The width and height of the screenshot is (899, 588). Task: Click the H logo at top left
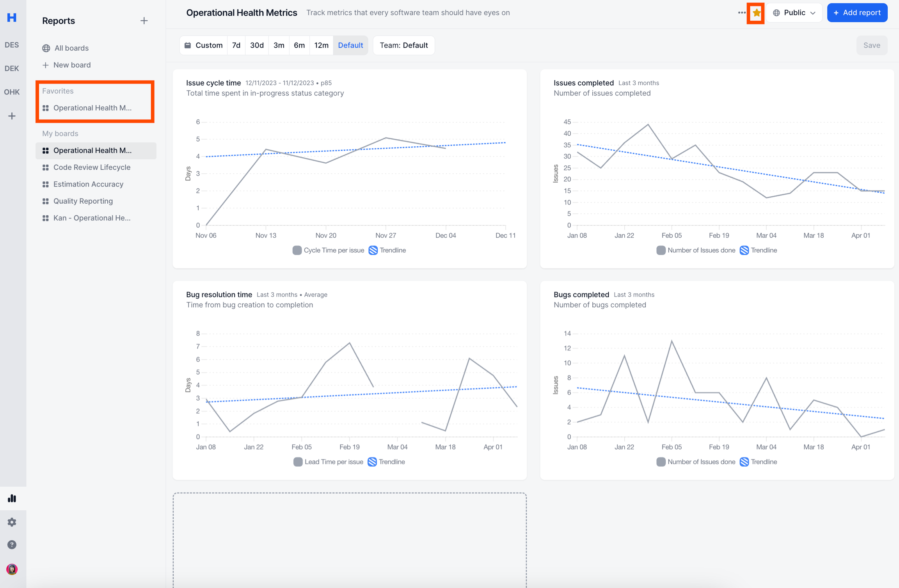pos(12,18)
